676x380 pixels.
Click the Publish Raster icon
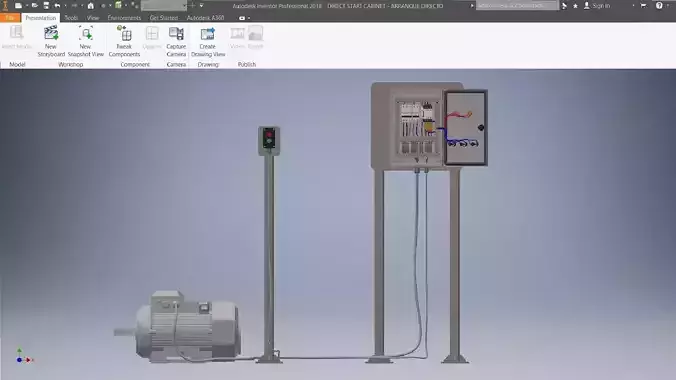[255, 33]
